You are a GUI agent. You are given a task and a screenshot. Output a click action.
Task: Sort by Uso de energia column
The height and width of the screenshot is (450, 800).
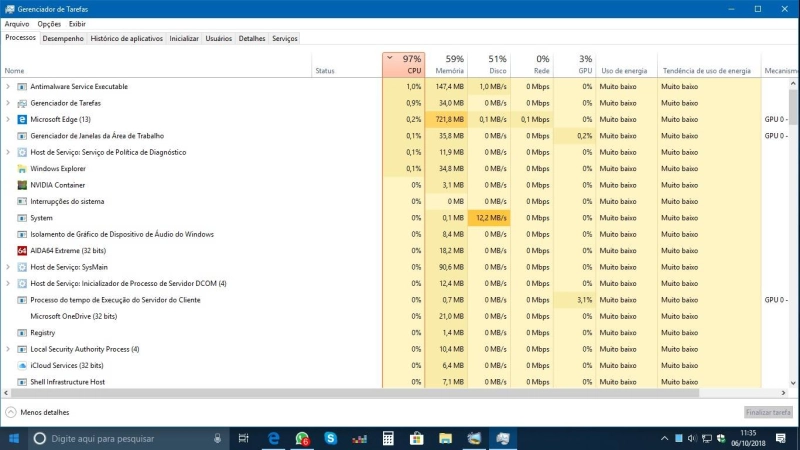pyautogui.click(x=627, y=65)
